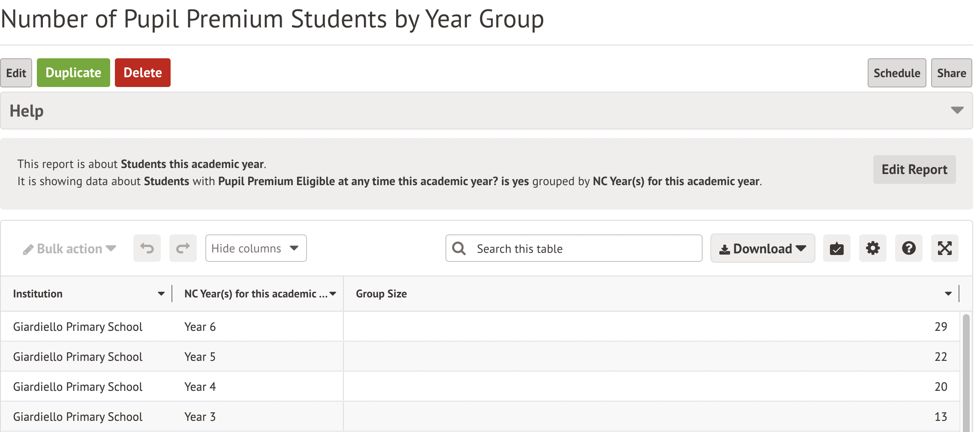Viewport: 980px width, 432px height.
Task: Open the Download dropdown menu
Action: (x=762, y=248)
